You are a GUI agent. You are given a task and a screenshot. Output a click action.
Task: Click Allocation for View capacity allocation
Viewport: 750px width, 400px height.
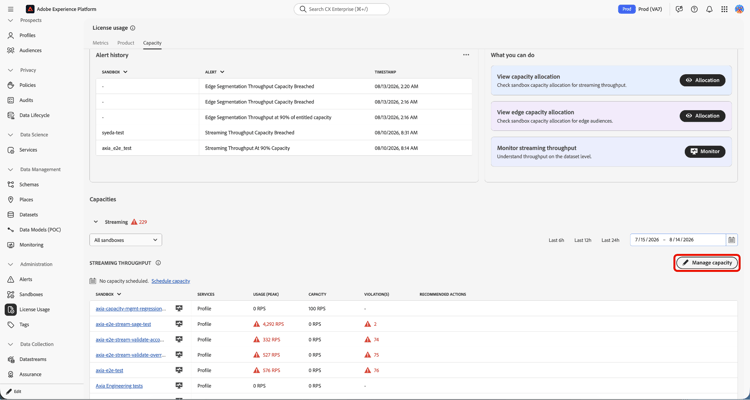702,80
